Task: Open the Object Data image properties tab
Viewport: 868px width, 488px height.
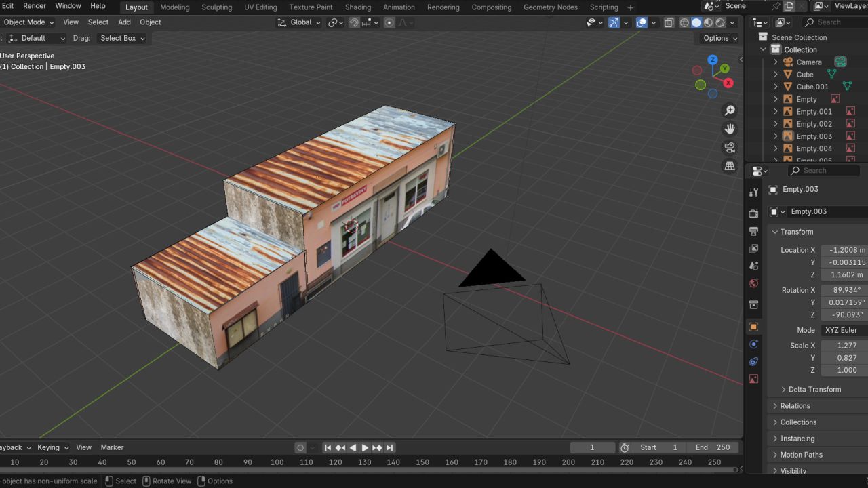Action: [753, 380]
